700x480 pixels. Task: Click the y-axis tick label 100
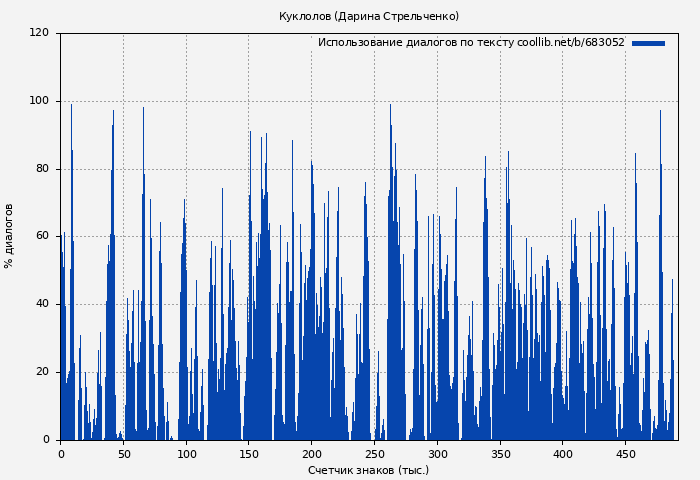[x=39, y=101]
